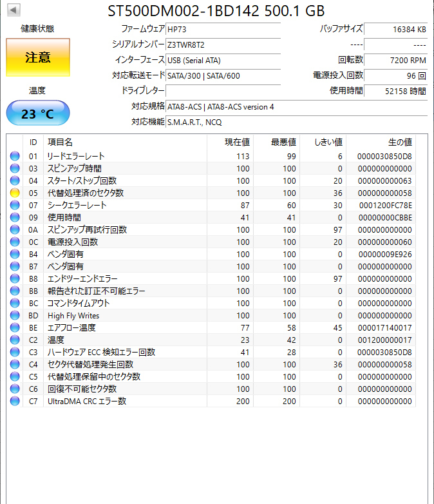Click the status orb for row C4
Viewport: 434px width, 504px height.
15,364
